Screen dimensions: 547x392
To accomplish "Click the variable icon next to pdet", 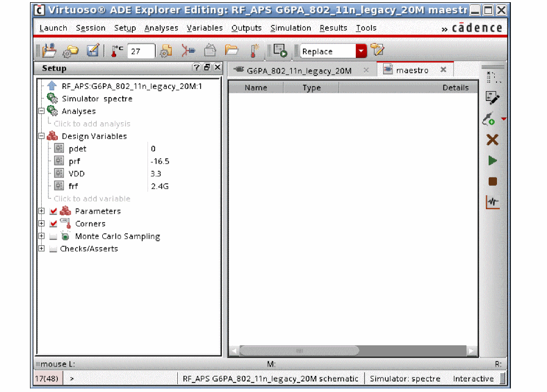I will pos(59,148).
